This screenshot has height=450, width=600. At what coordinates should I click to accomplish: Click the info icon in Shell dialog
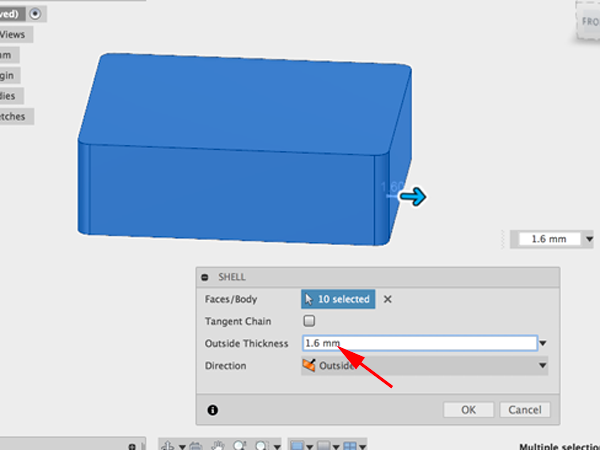coord(213,410)
